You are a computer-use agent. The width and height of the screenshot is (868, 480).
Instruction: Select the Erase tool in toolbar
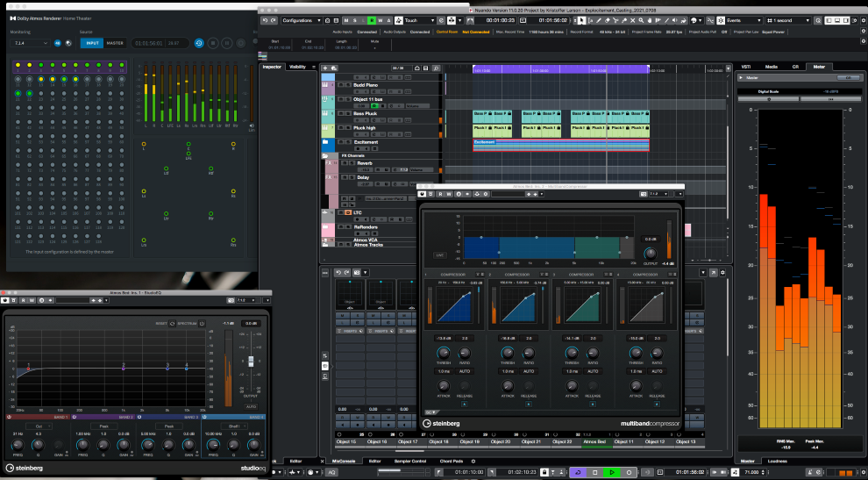(x=607, y=20)
